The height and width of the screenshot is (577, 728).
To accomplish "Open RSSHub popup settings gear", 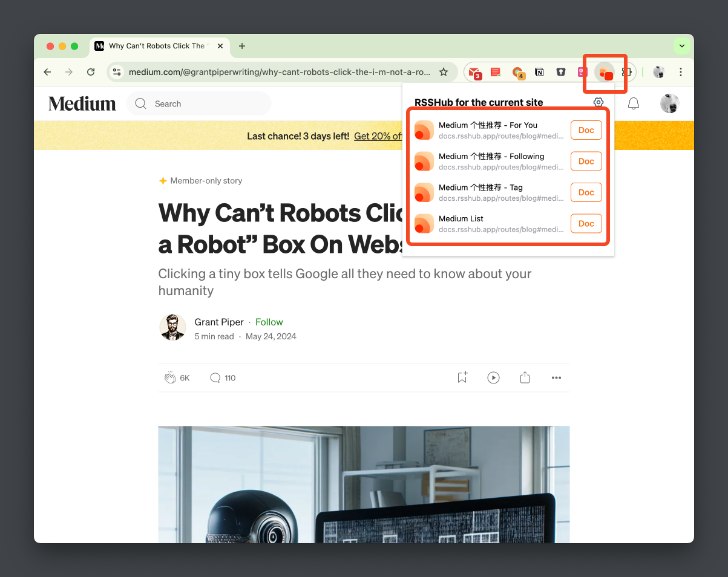I will tap(598, 102).
